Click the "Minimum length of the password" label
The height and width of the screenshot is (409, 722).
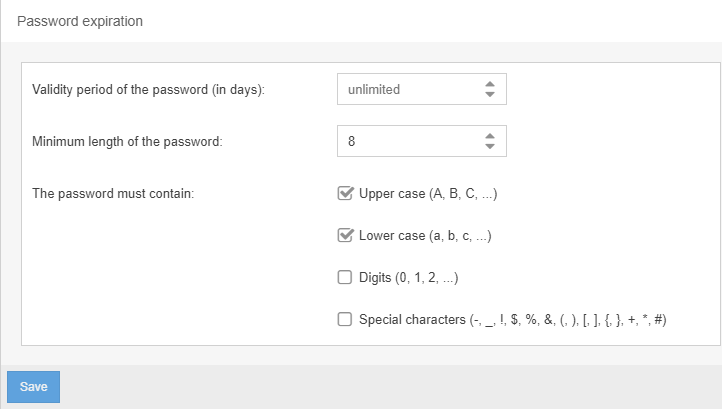(x=127, y=141)
